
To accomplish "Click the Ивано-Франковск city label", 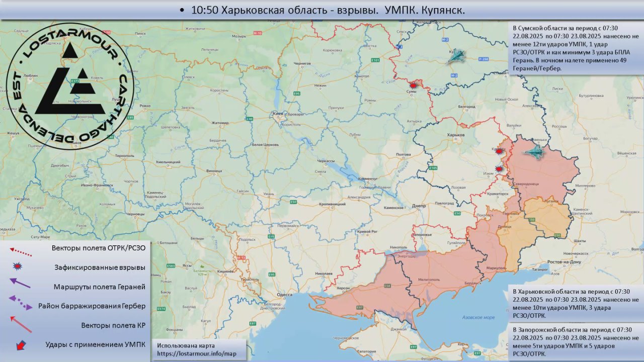I will tap(97, 185).
